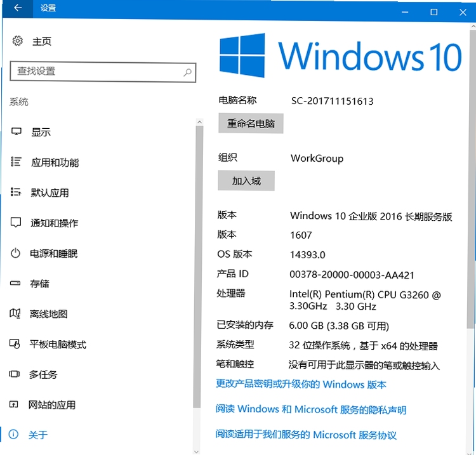Click the offline maps icon
The height and width of the screenshot is (455, 476).
click(15, 313)
